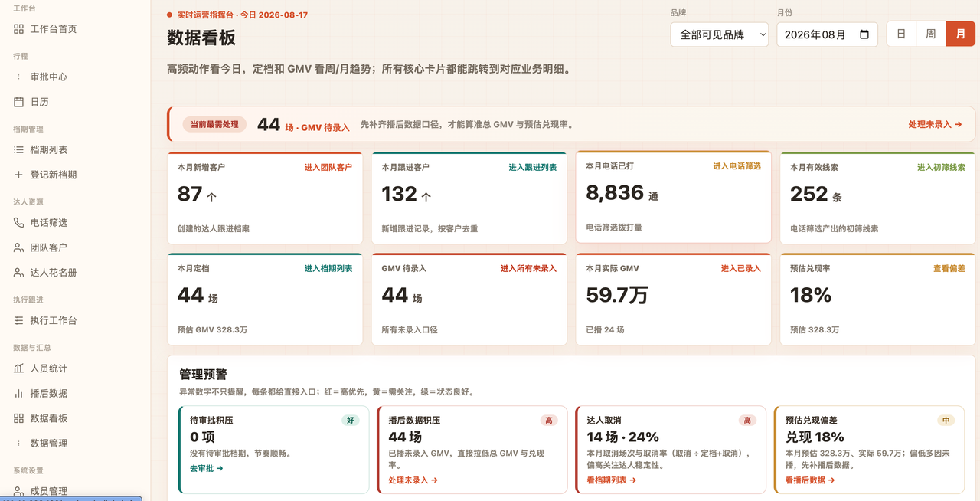980x501 pixels.
Task: Click 进入跟进列表 on 本月跟进客户 card
Action: (x=533, y=167)
